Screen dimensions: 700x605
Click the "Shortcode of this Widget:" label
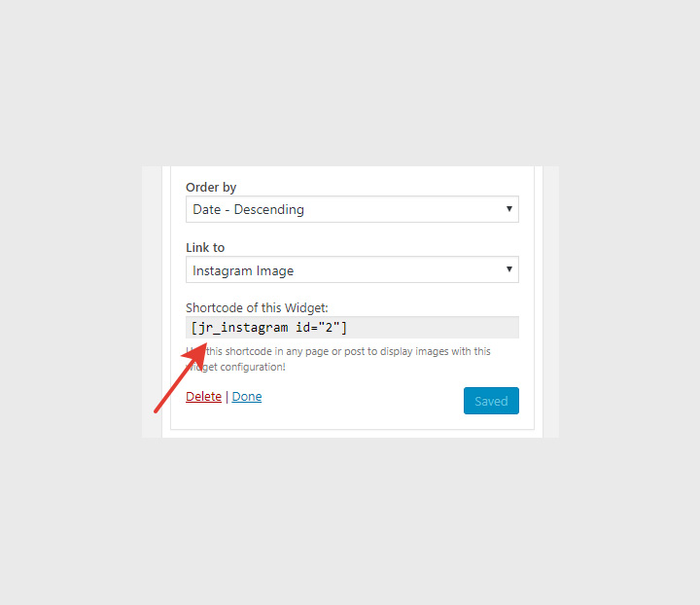(x=257, y=307)
